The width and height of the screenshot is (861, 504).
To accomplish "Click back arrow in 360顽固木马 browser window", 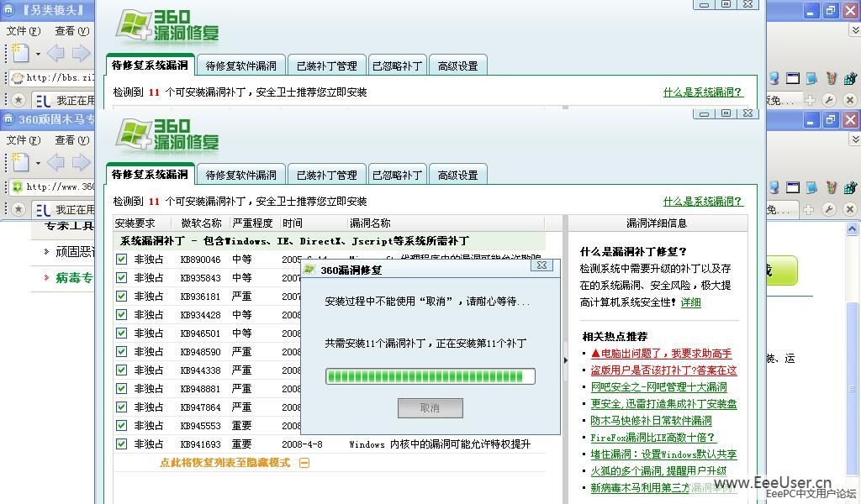I will [x=55, y=163].
